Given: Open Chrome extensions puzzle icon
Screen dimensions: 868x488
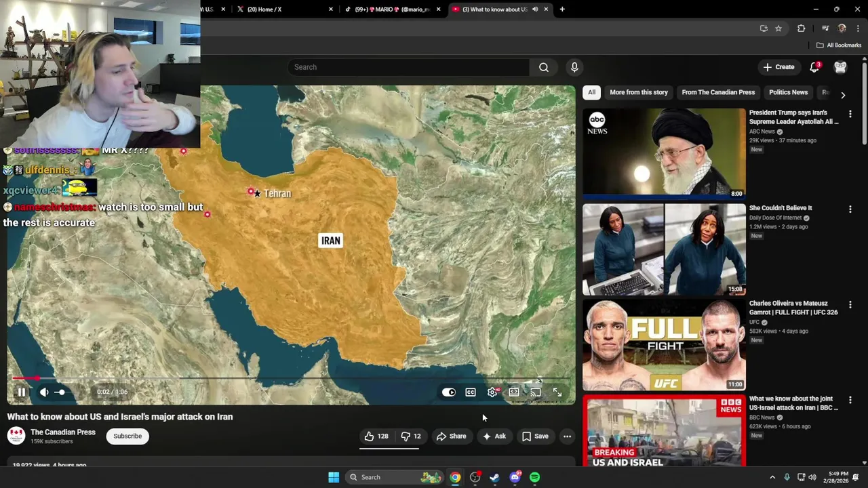Looking at the screenshot, I should [802, 28].
